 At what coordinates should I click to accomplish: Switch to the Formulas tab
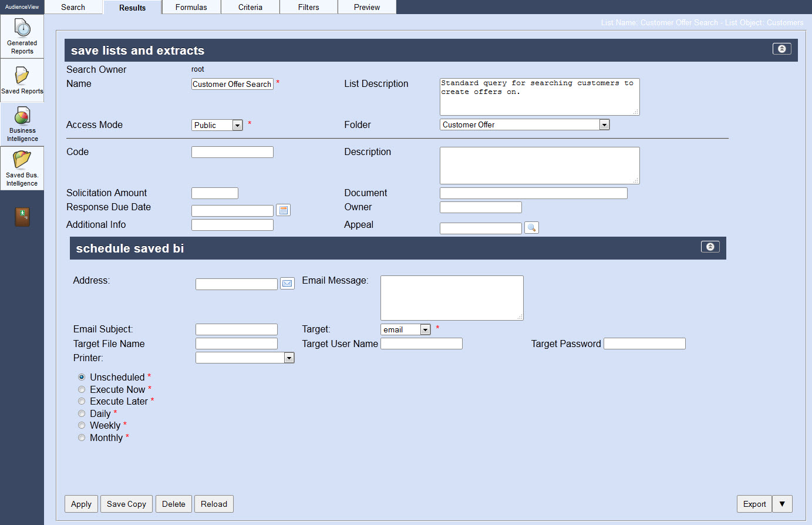[x=191, y=7]
